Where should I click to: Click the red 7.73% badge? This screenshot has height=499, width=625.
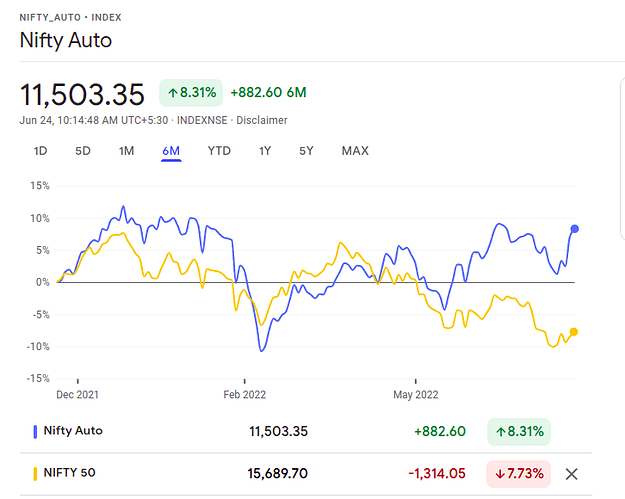coord(519,474)
